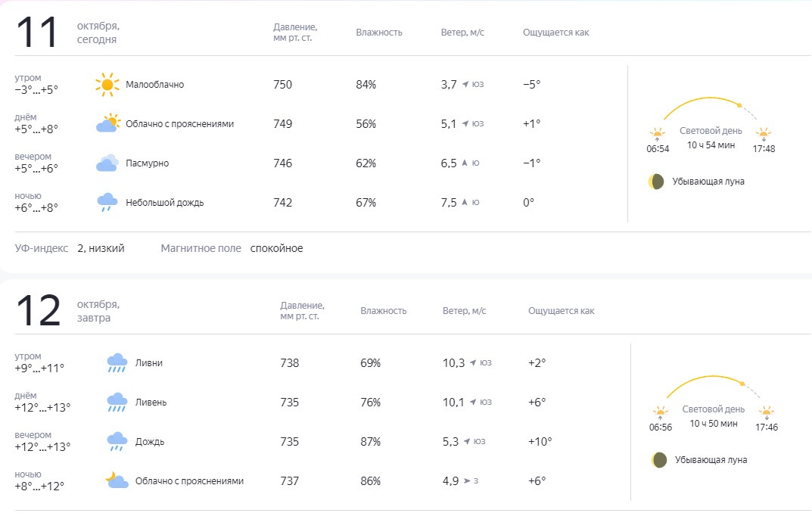Click the 06:54 sunrise icon

[657, 134]
